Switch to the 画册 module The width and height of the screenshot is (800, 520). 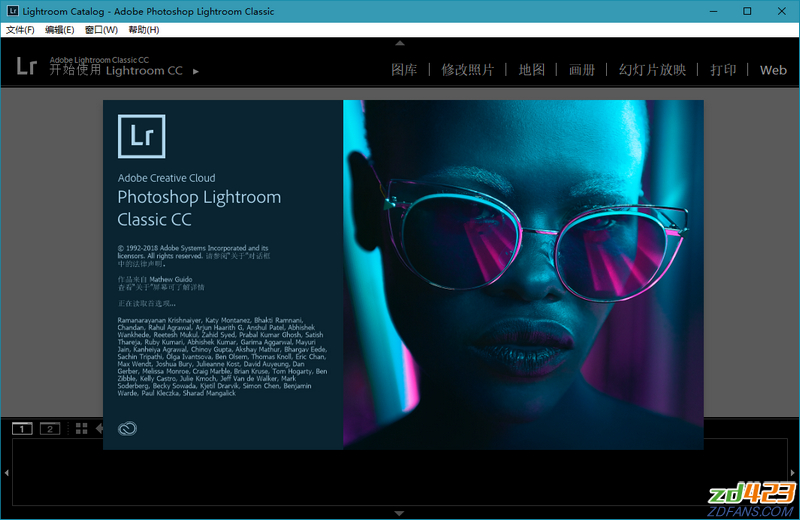582,70
